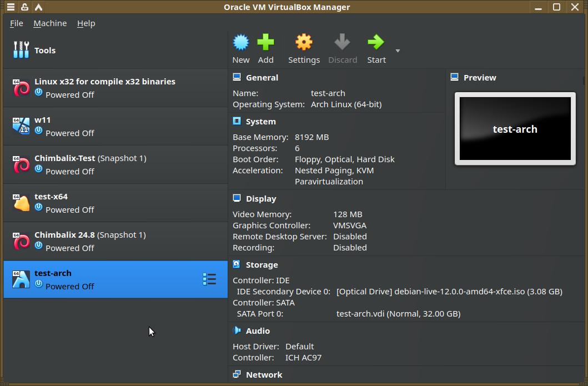588x386 pixels.
Task: Click the Remote Desktop Server Disabled value
Action: [350, 237]
